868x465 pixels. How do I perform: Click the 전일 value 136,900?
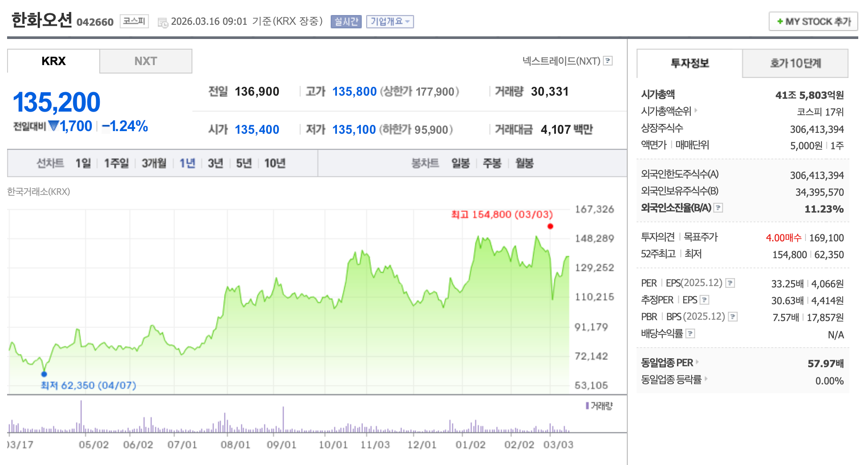tap(257, 92)
